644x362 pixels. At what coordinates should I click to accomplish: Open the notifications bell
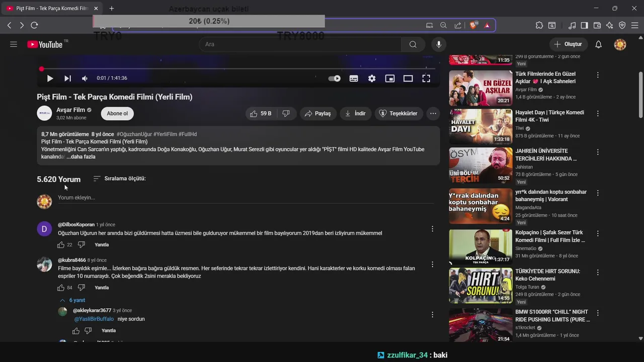click(x=598, y=44)
